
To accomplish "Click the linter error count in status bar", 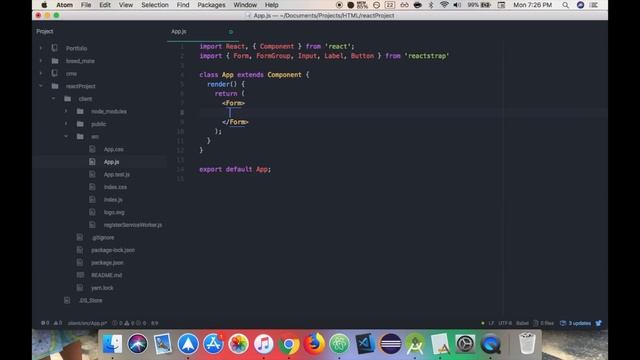I will coord(45,323).
